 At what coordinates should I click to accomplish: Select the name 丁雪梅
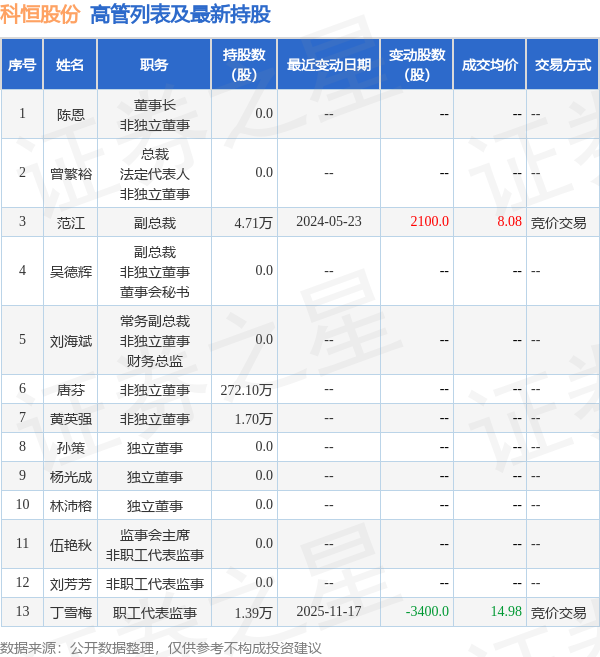(x=71, y=613)
